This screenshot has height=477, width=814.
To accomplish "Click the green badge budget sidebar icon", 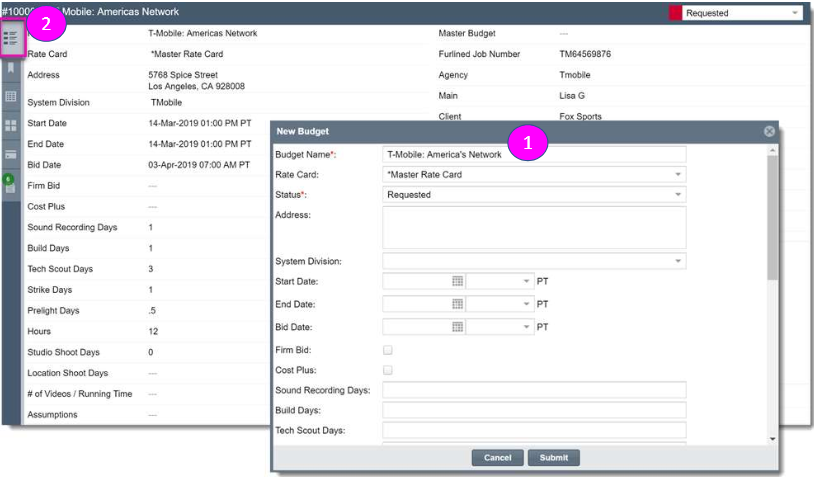I will pos(10,184).
